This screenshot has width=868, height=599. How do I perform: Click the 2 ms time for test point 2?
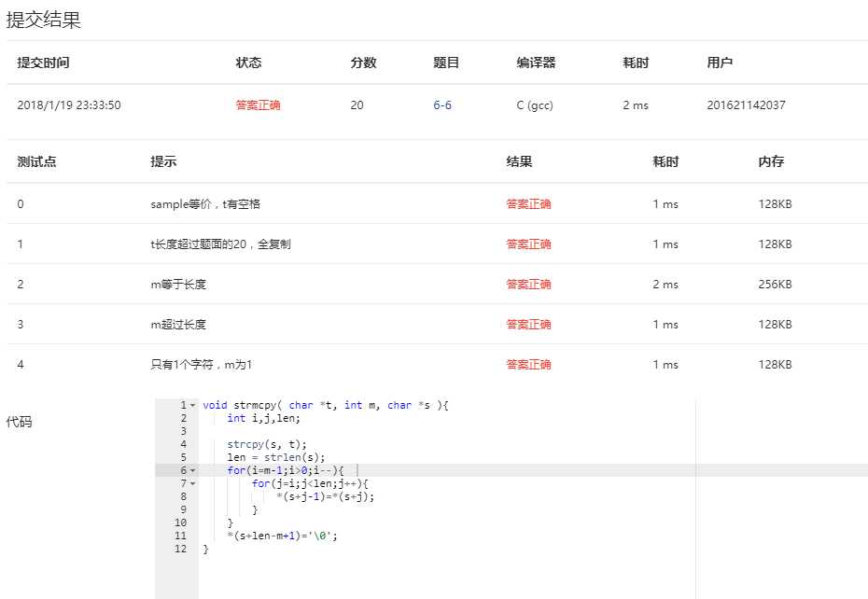(x=665, y=285)
